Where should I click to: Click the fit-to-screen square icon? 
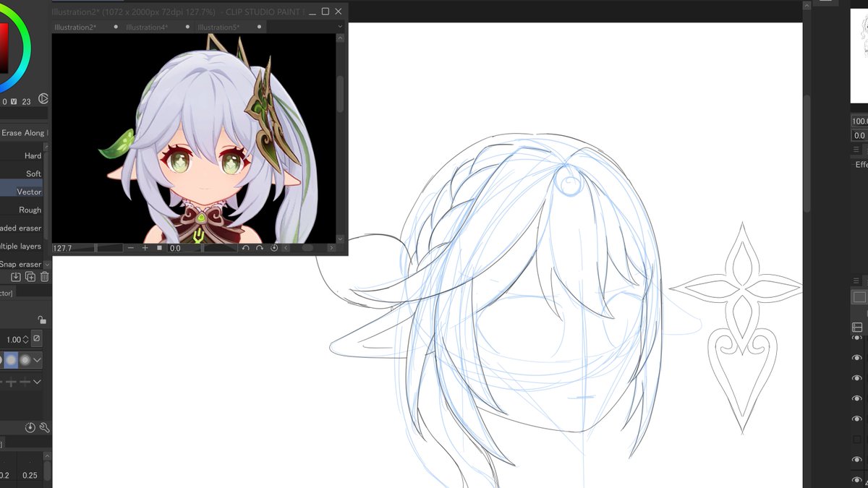159,248
